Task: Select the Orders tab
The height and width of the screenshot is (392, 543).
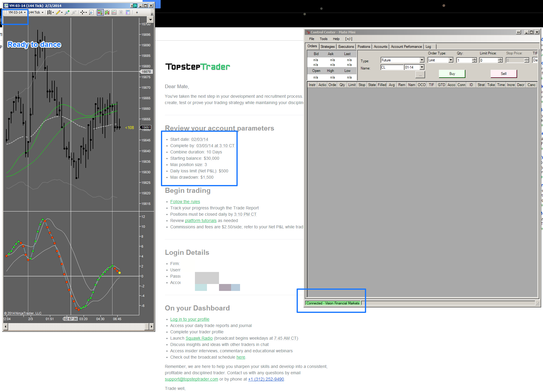Action: click(312, 46)
